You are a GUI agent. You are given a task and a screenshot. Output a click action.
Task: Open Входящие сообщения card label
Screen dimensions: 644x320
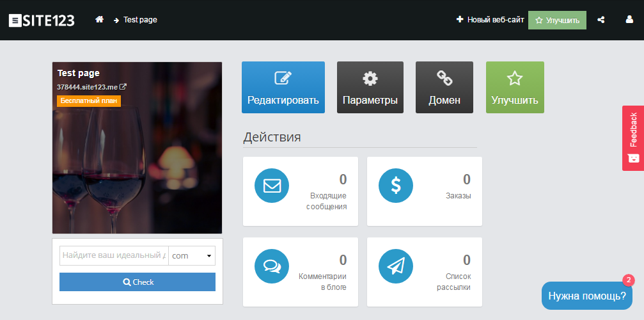[327, 201]
